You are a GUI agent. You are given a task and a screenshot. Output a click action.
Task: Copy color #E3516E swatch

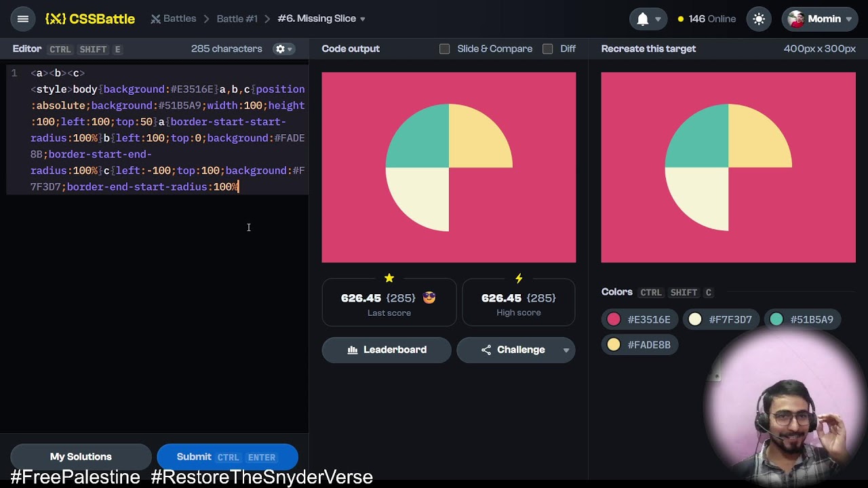(x=639, y=319)
